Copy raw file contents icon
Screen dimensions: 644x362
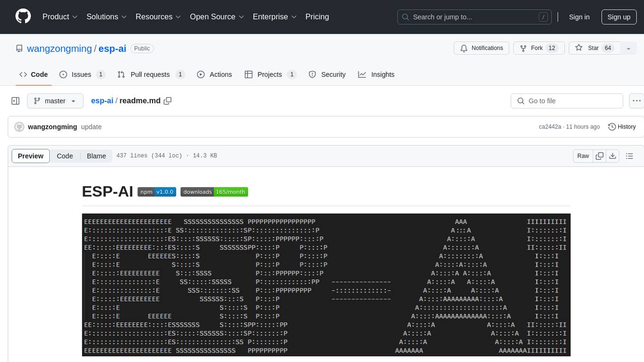(x=599, y=156)
